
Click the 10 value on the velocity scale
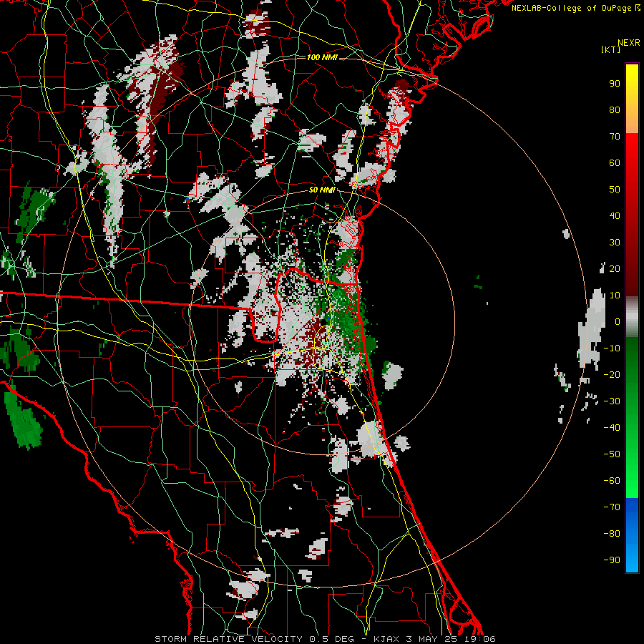[615, 296]
